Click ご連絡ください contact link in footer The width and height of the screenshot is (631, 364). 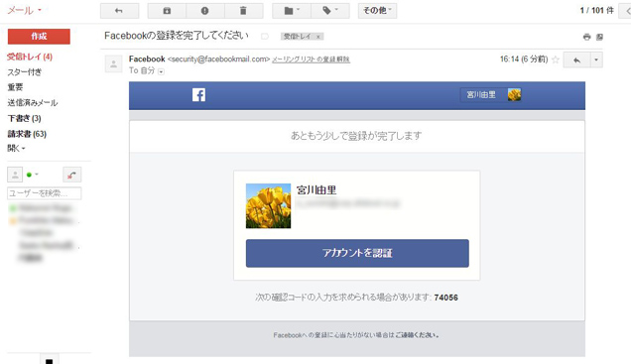pyautogui.click(x=417, y=334)
